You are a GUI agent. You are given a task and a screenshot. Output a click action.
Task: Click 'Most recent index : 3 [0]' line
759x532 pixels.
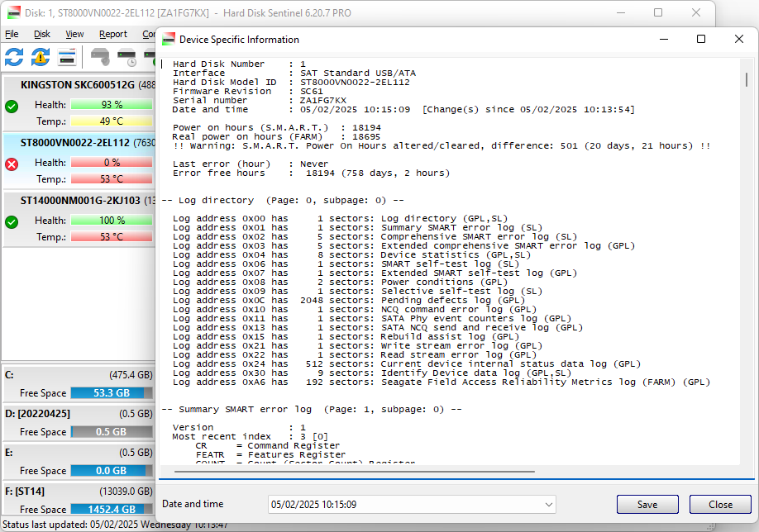[250, 436]
